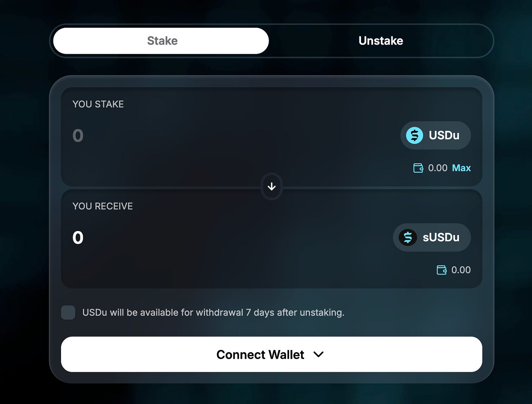Viewport: 532px width, 404px height.
Task: Click the YOU RECEIVE label
Action: 103,206
